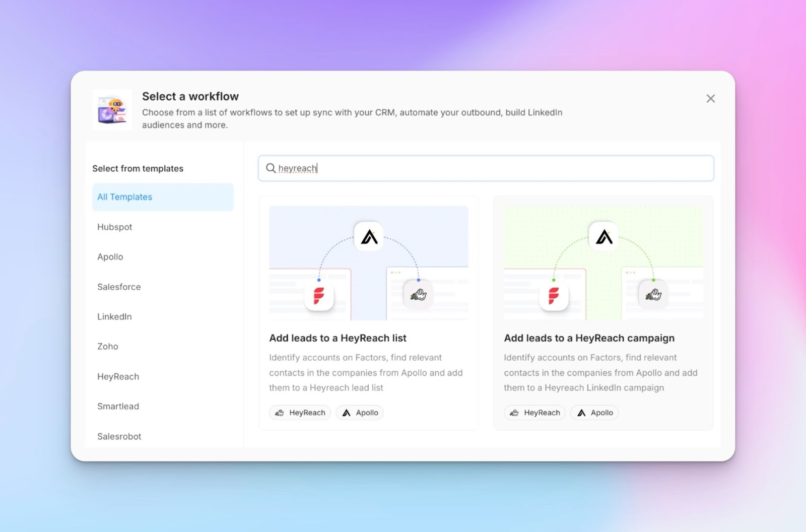Open the HeyReach templates category
The image size is (806, 532).
tap(118, 376)
